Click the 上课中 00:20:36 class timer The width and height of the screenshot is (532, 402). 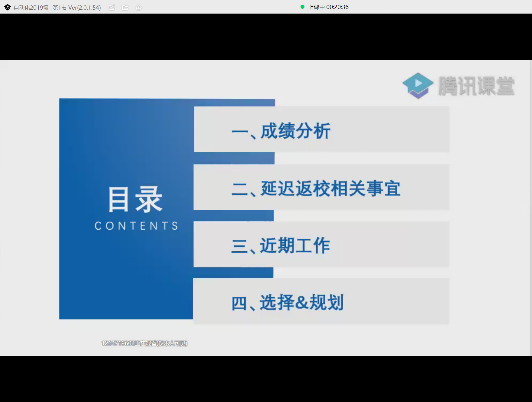tap(328, 7)
